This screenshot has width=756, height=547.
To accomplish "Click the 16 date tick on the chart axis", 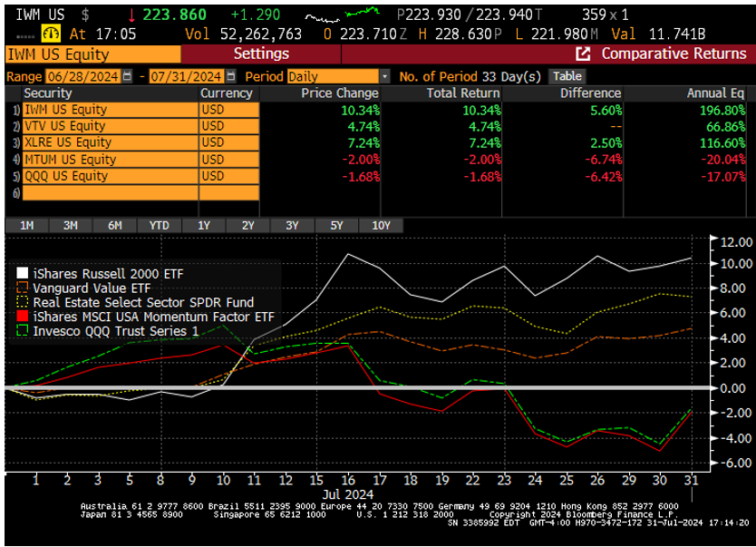I will (x=348, y=480).
